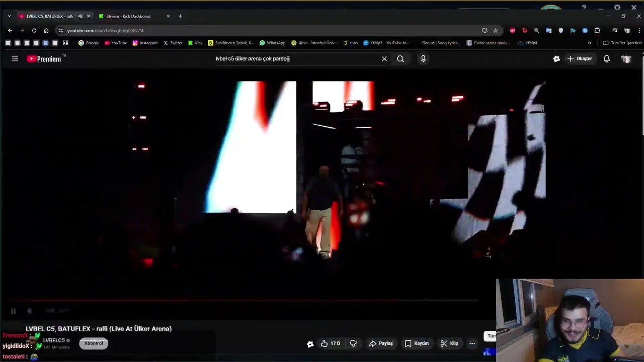Dislike the video with thumbs down
Image resolution: width=644 pixels, height=362 pixels.
353,343
